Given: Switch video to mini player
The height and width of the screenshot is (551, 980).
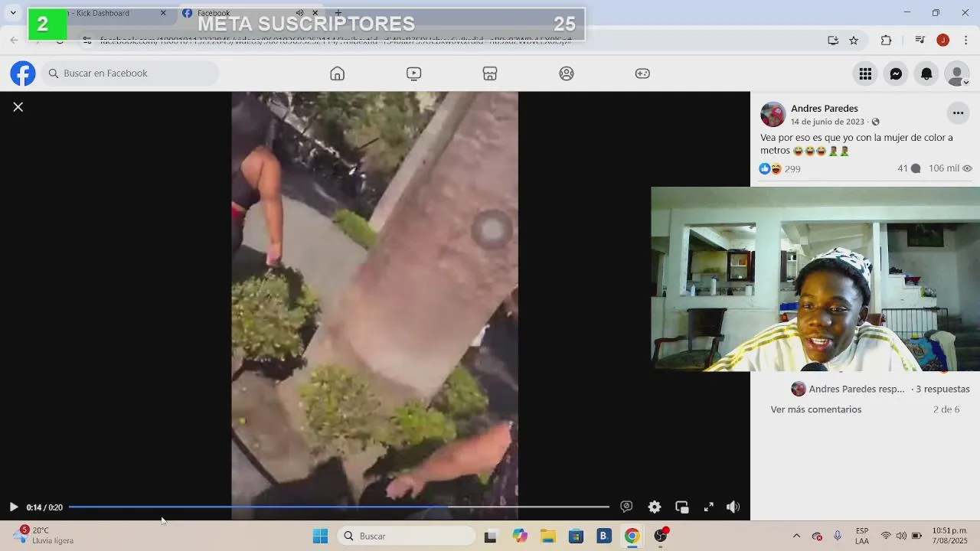Looking at the screenshot, I should [682, 507].
